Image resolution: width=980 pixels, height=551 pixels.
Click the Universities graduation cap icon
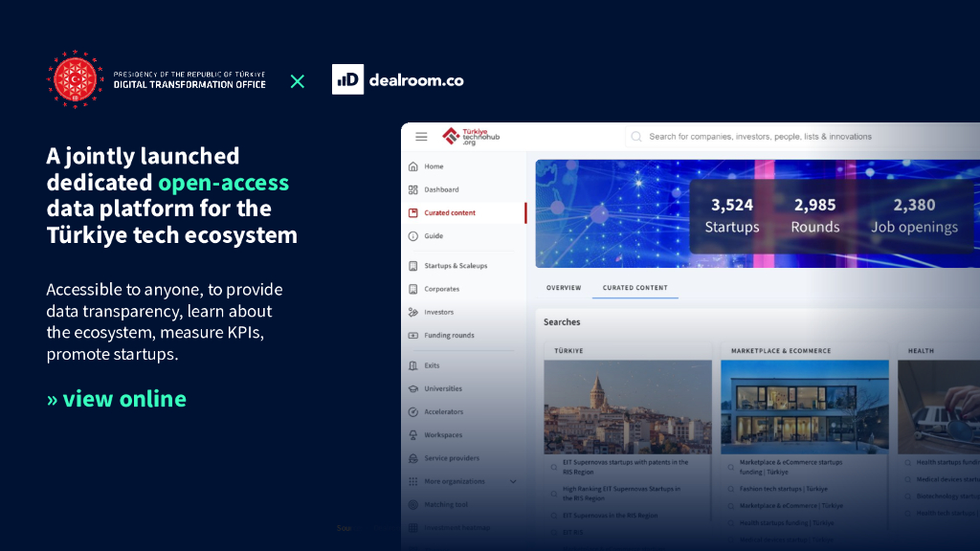413,388
